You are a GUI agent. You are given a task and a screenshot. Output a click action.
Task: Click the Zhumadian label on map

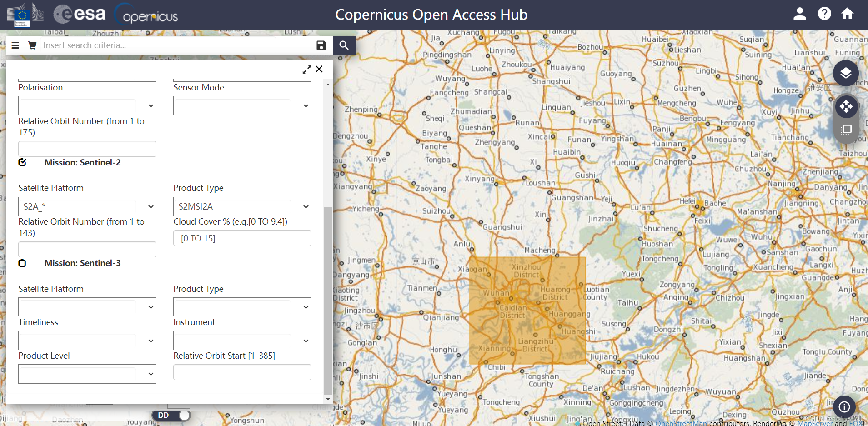coord(471,111)
